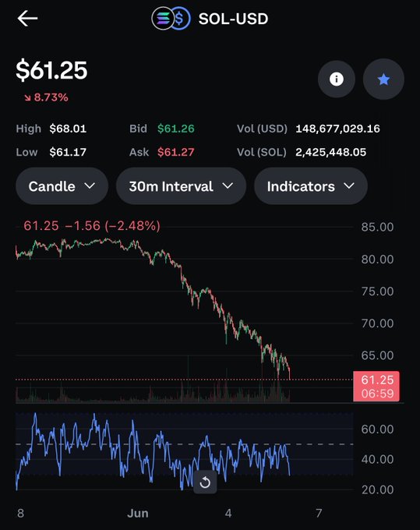Screen dimensions: 420x530
Task: Click the Vol (SOL) value 2,425,448.05
Action: coord(331,152)
